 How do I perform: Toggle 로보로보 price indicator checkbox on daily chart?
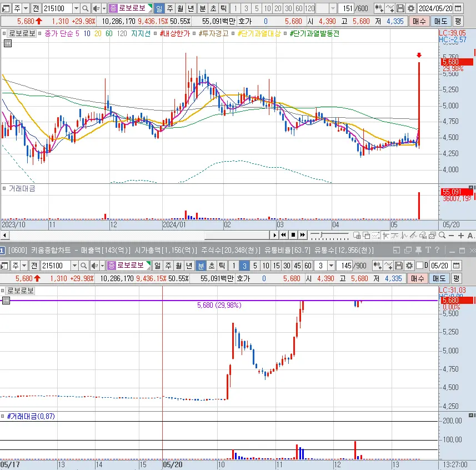tap(4, 33)
